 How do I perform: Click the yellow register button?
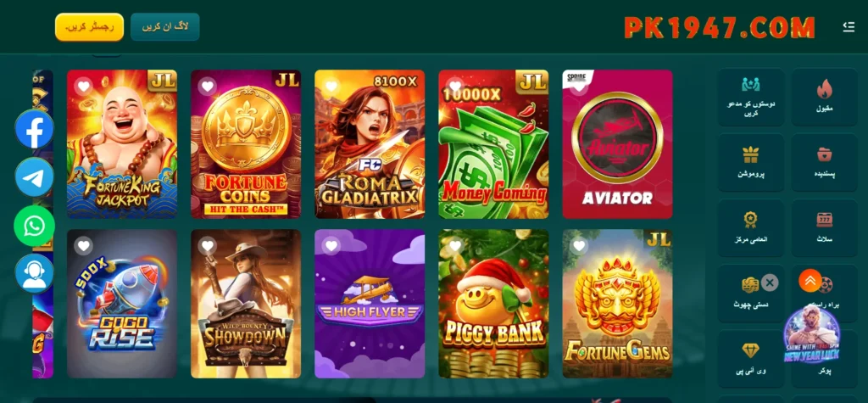click(89, 26)
